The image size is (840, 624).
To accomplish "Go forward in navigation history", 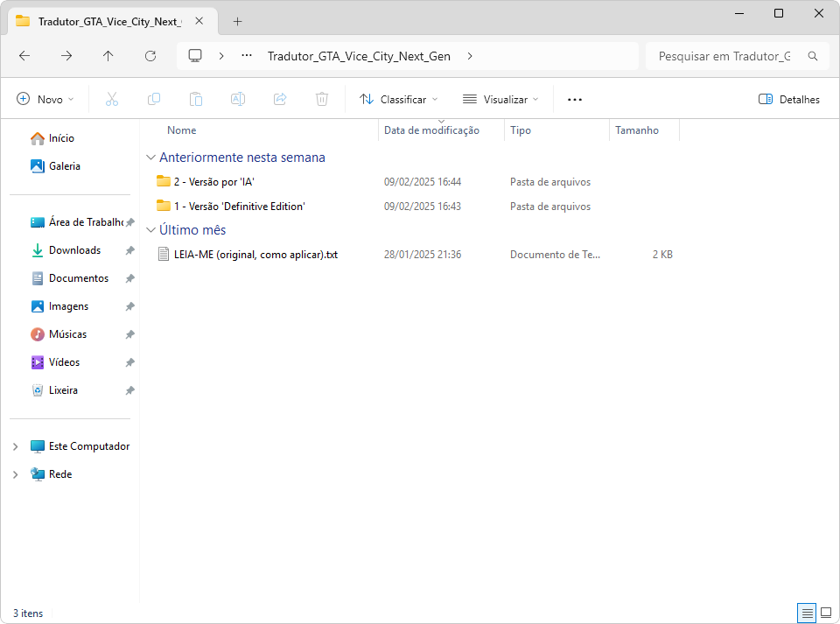I will pos(66,56).
